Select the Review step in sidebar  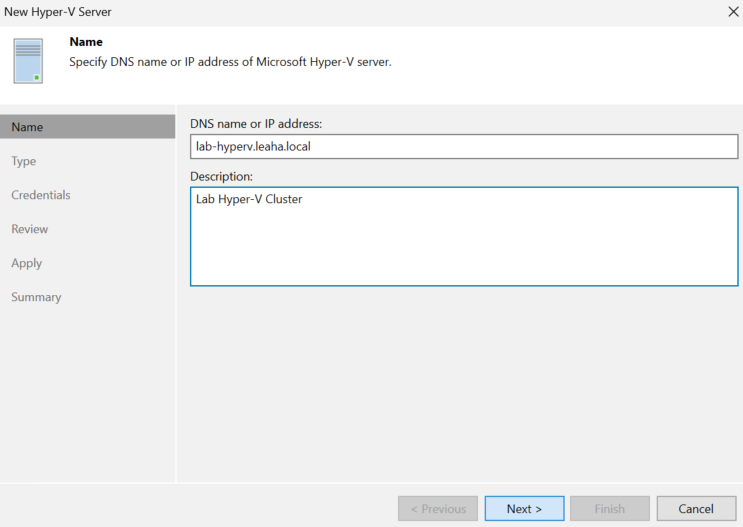pyautogui.click(x=29, y=229)
